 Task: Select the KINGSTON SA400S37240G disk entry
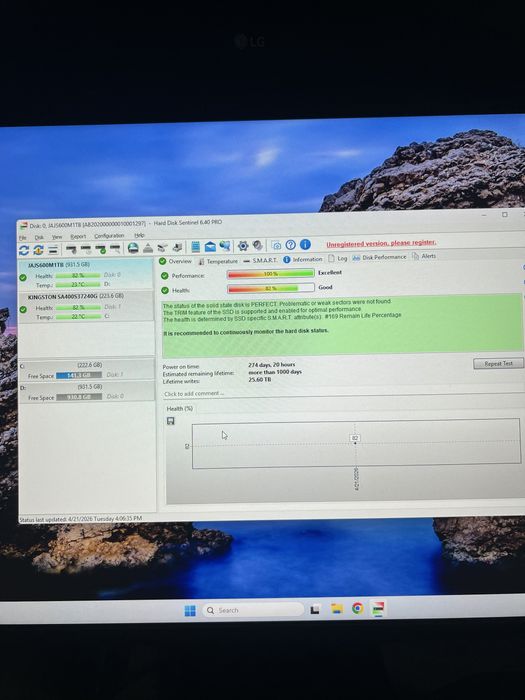87,307
